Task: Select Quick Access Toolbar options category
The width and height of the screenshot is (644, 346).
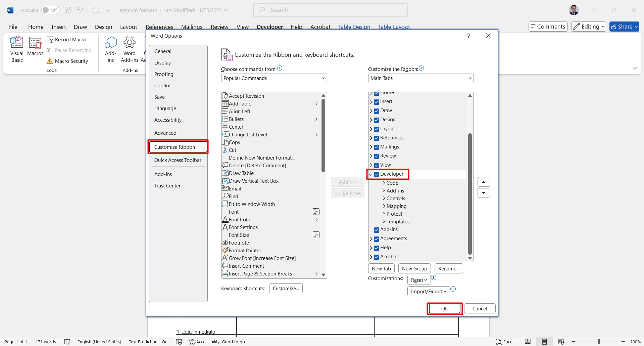Action: 178,160
